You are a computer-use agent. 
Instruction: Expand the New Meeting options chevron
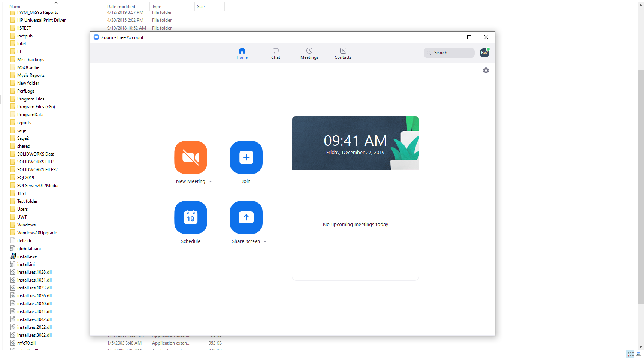(211, 181)
